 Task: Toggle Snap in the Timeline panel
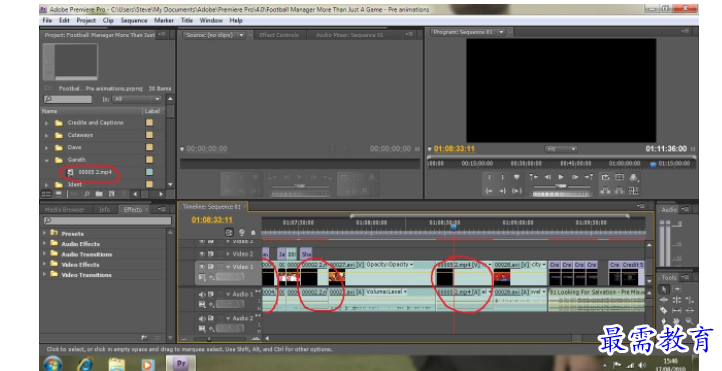click(x=229, y=232)
